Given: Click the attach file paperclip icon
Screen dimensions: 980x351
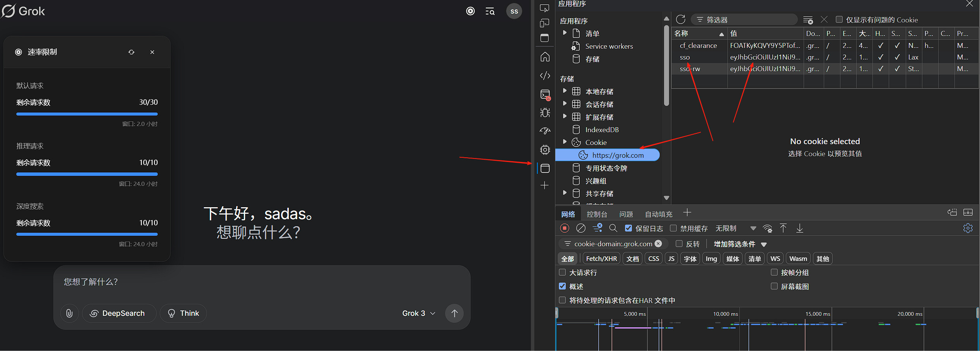Looking at the screenshot, I should tap(70, 313).
